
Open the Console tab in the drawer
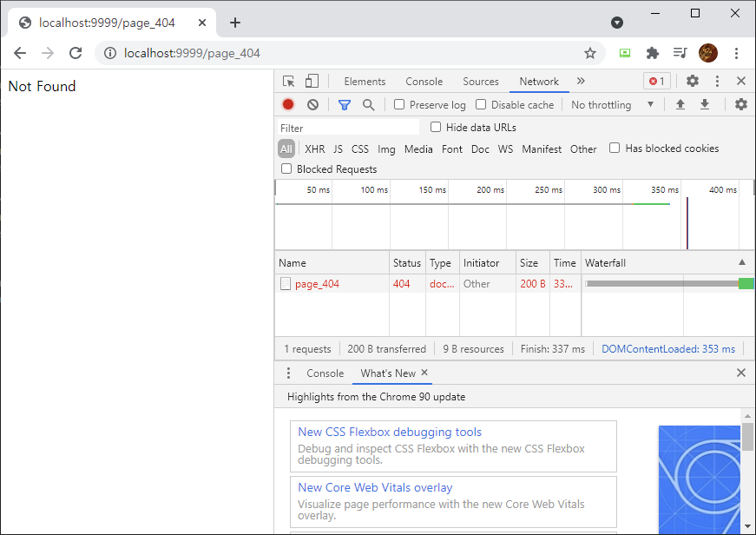coord(325,373)
